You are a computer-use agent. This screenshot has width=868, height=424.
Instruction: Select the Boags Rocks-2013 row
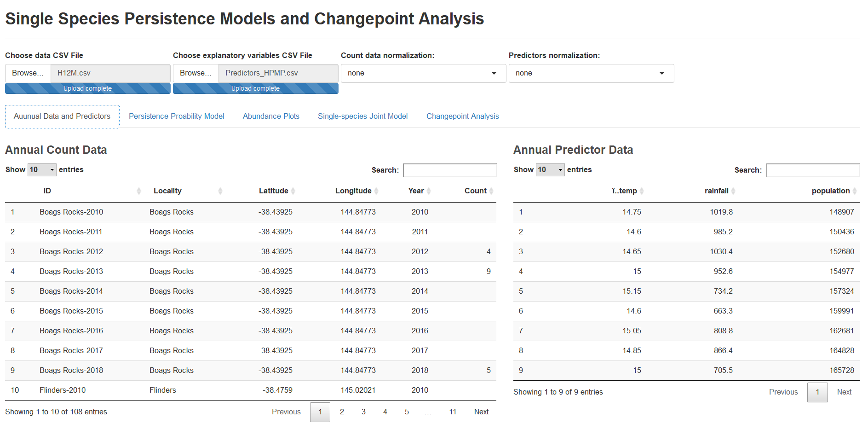[251, 272]
